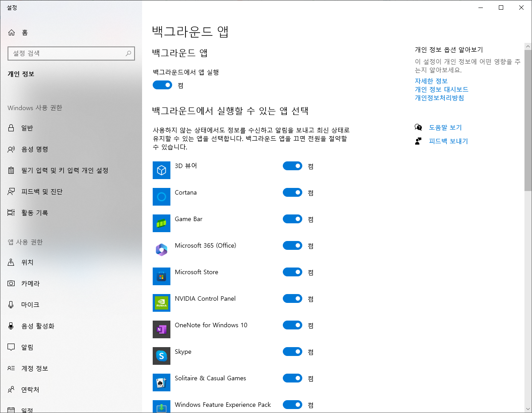Click the timeline icon next to 활동 기록
The image size is (532, 413).
(x=12, y=213)
